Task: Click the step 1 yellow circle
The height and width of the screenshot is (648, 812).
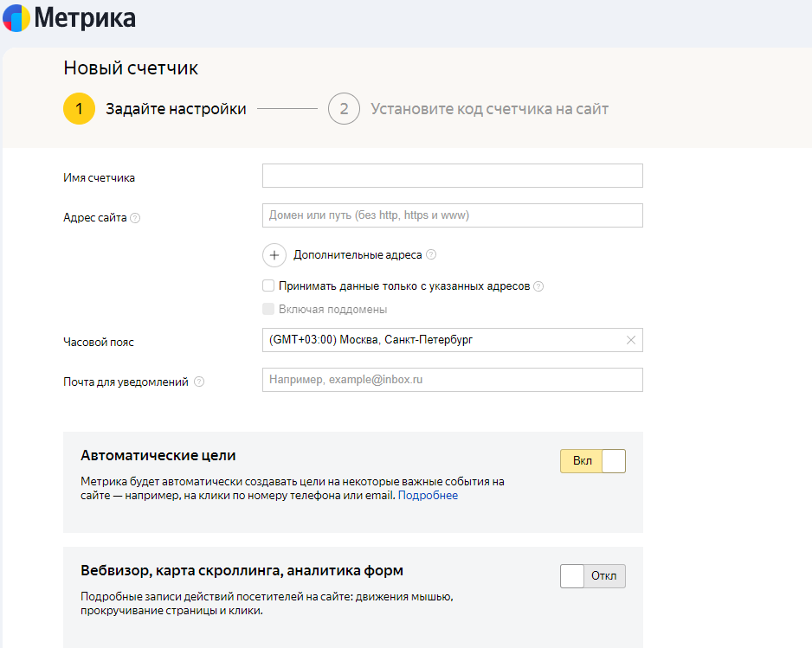Action: 79,109
